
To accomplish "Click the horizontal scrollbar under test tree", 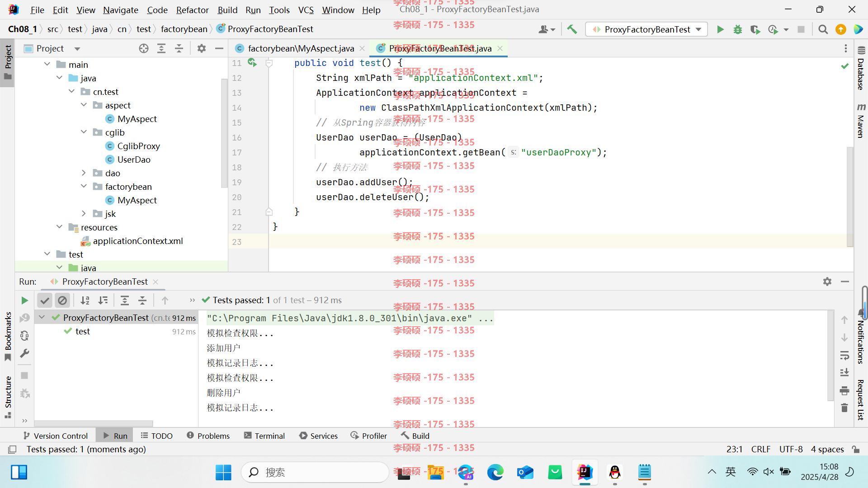I will [94, 423].
